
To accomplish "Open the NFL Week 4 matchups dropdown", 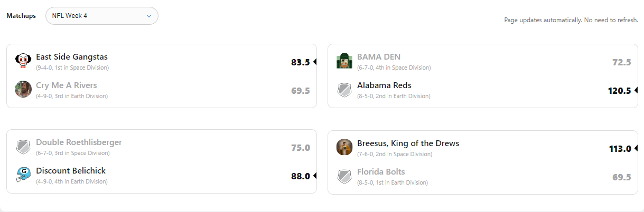I will tap(101, 16).
